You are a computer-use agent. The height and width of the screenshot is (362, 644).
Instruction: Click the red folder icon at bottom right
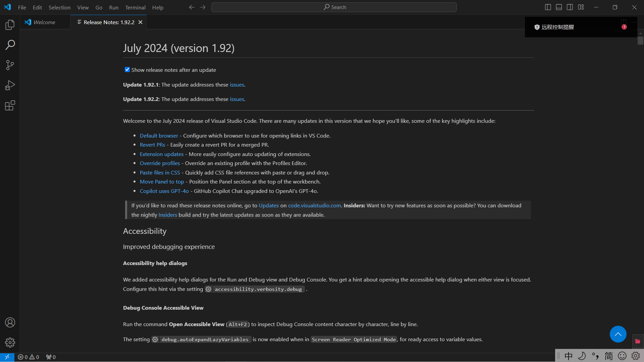(x=638, y=341)
